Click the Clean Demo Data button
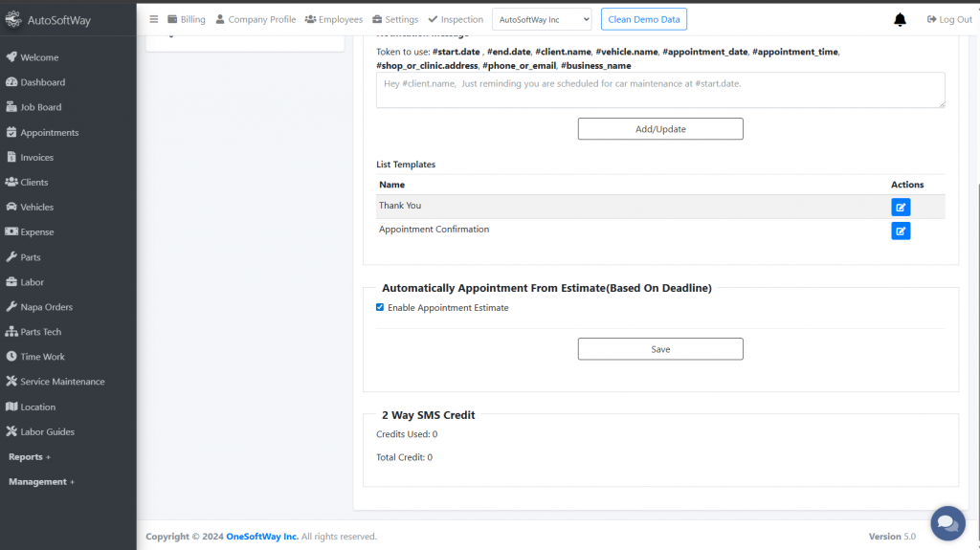Screen dimensions: 980x550 pyautogui.click(x=644, y=19)
